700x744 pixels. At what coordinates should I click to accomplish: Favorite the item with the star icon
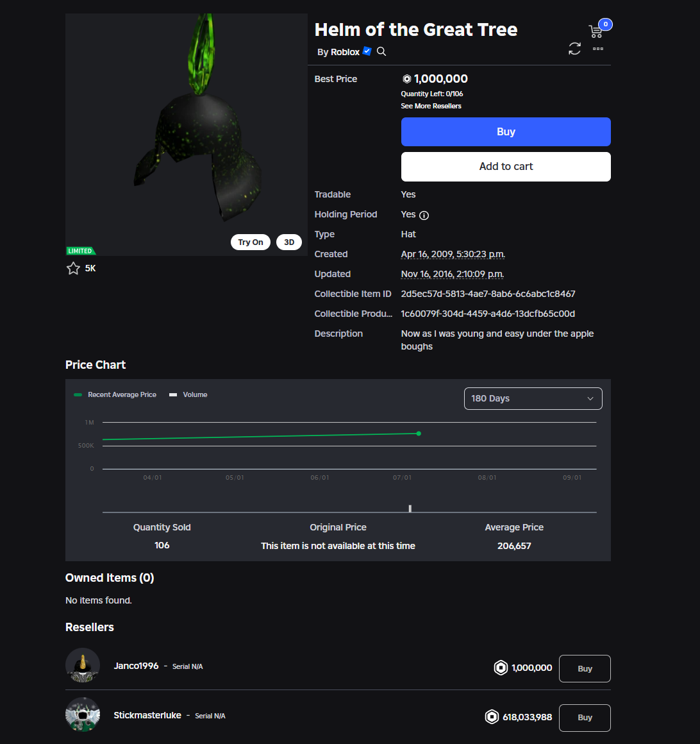click(73, 268)
